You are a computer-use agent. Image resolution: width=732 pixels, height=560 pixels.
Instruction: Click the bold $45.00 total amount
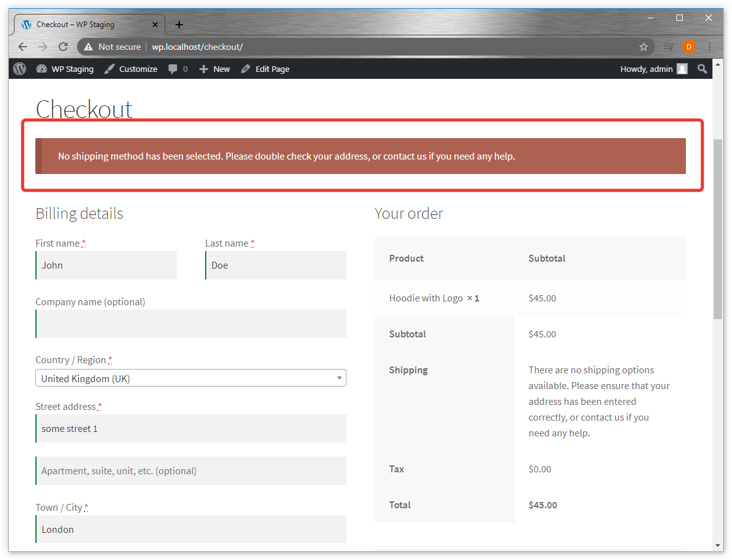coord(543,505)
